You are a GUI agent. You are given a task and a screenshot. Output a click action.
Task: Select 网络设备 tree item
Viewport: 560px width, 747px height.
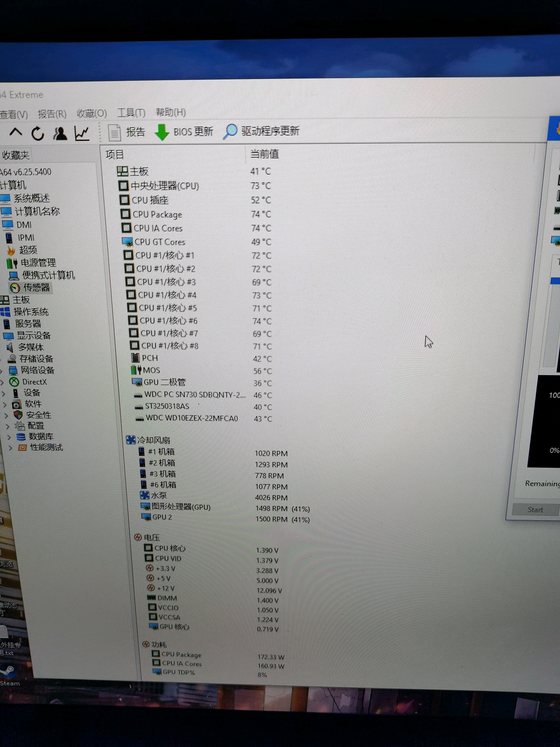(x=32, y=370)
